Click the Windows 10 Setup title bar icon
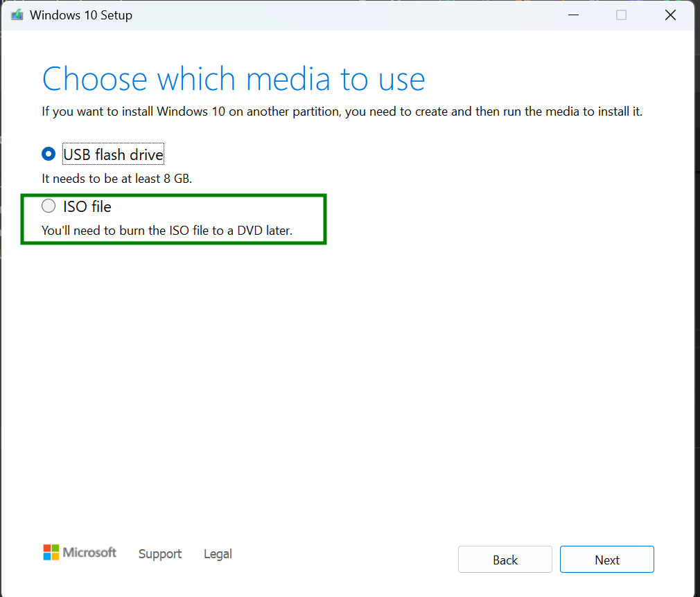This screenshot has width=700, height=597. [x=17, y=15]
